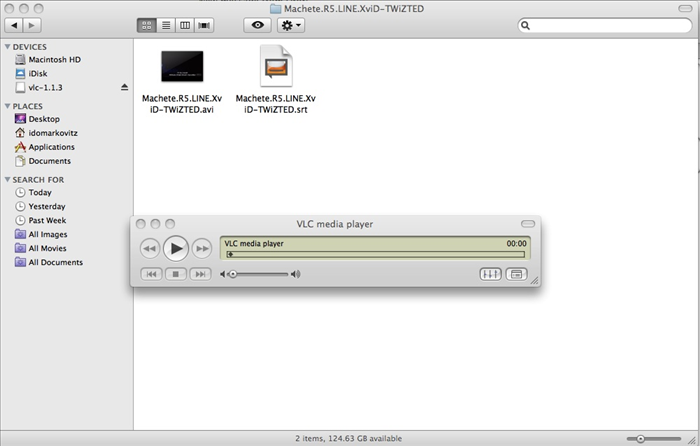Switch Finder to Cover Flow view
The image size is (700, 446).
(x=204, y=25)
